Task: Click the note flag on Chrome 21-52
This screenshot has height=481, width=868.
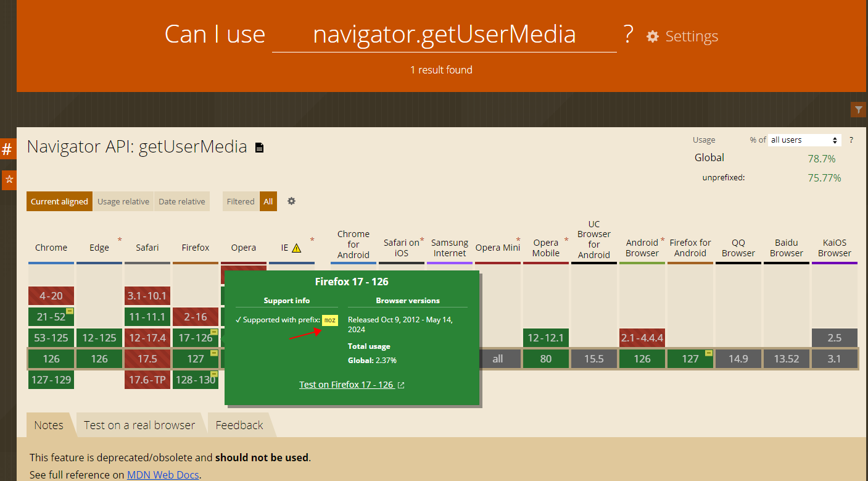Action: tap(70, 311)
